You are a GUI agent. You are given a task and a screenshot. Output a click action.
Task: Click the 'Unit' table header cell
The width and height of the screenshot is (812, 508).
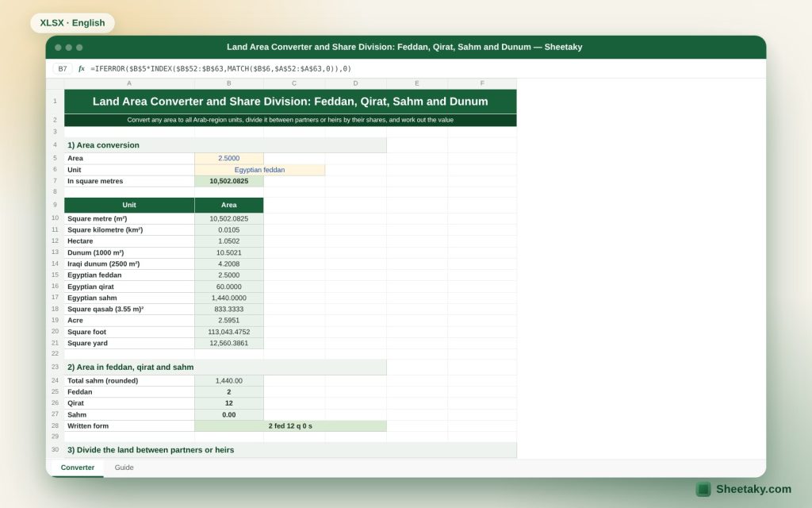[x=129, y=205]
